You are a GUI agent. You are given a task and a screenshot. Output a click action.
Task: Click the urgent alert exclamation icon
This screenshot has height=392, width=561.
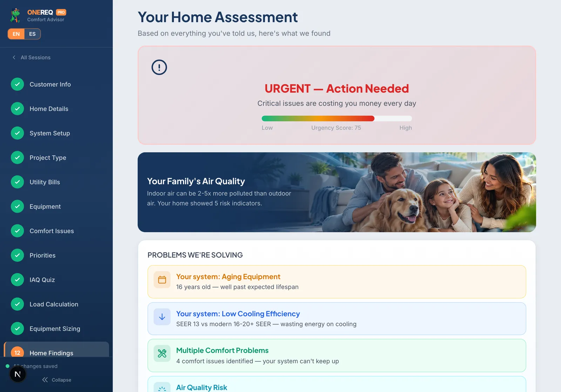pos(159,67)
